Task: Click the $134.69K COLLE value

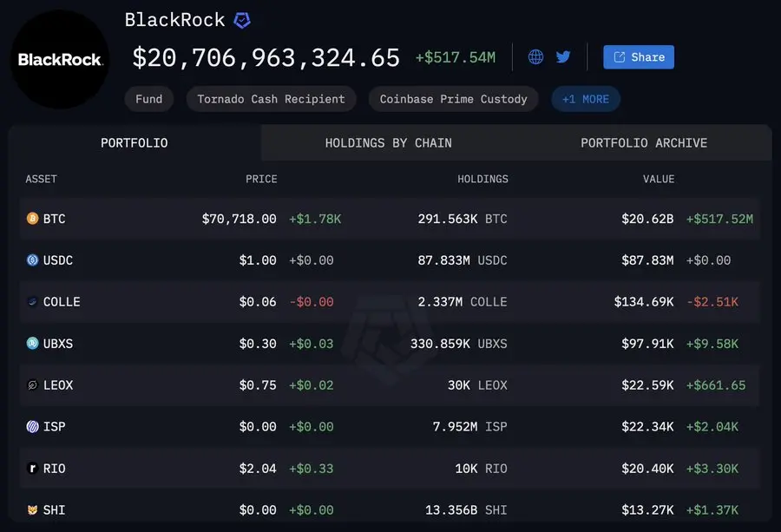Action: point(644,302)
